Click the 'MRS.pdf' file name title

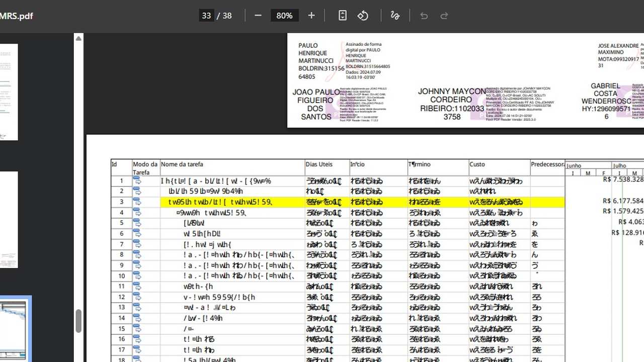[x=17, y=16]
